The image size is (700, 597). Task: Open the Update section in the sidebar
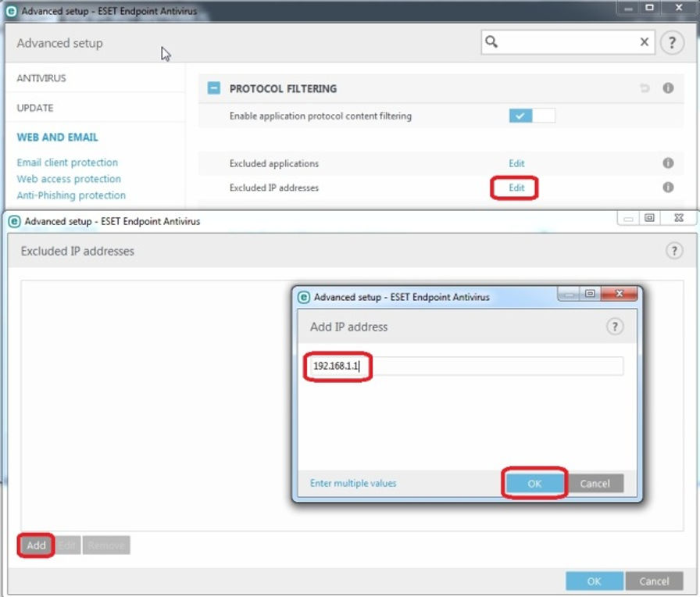35,108
